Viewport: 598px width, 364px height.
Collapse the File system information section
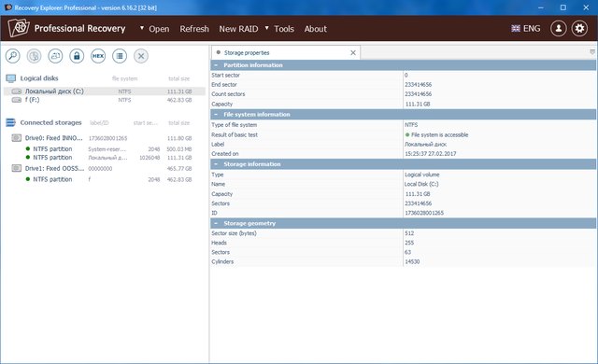click(216, 114)
